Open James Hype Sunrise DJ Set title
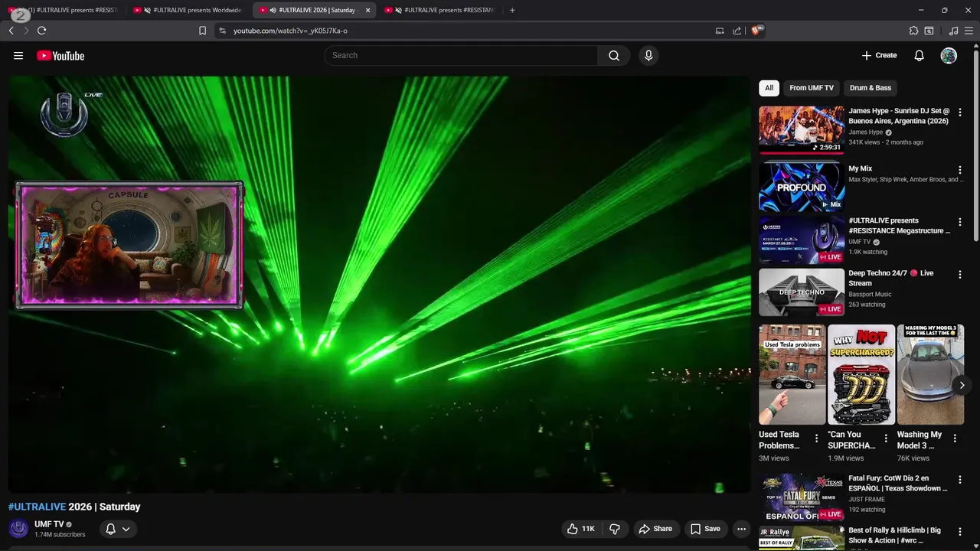Screen dimensions: 980x551 [899, 116]
